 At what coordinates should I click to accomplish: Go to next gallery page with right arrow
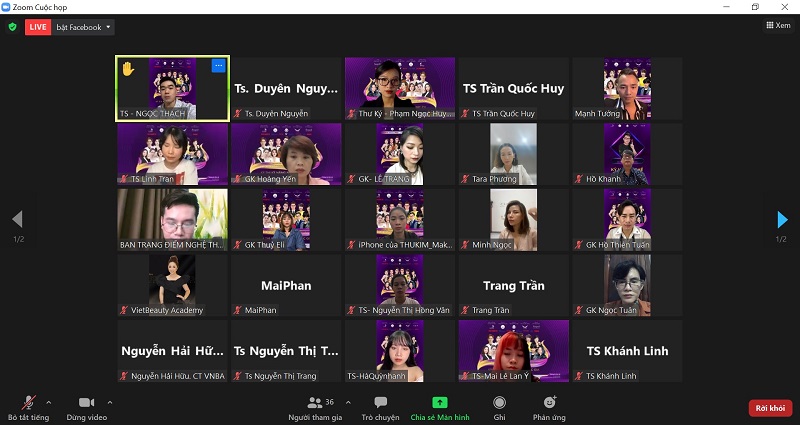(x=782, y=220)
